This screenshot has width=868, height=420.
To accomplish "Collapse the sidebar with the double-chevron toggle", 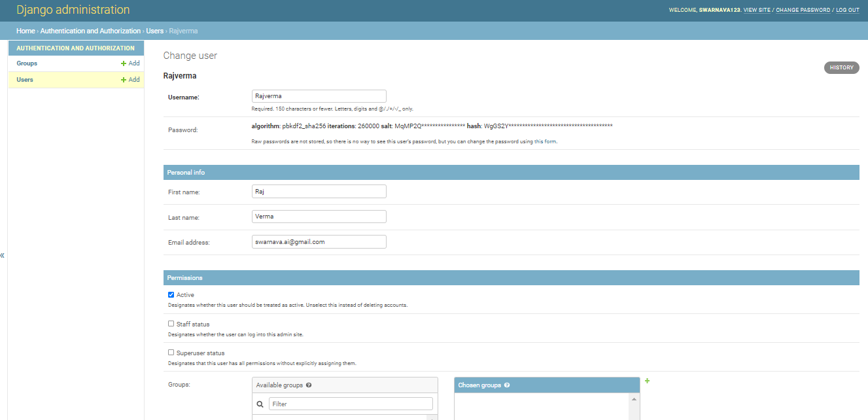I will 3,255.
